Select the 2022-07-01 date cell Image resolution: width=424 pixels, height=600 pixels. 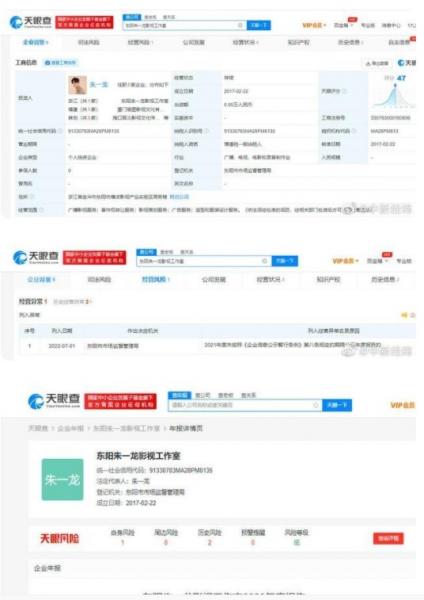click(x=62, y=346)
